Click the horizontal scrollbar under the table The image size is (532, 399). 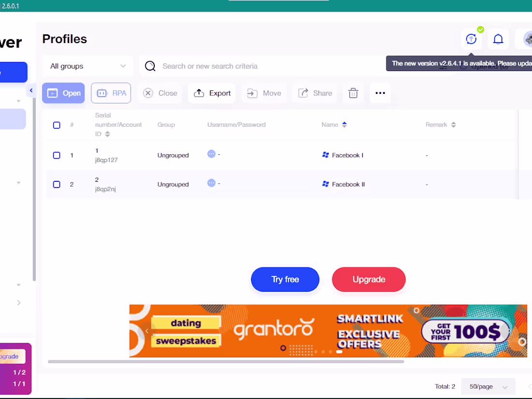point(226,362)
